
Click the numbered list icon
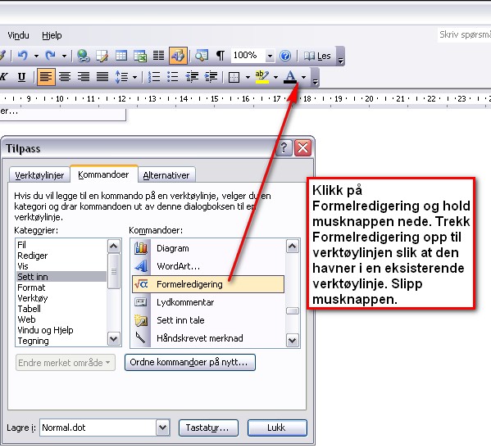pos(154,77)
